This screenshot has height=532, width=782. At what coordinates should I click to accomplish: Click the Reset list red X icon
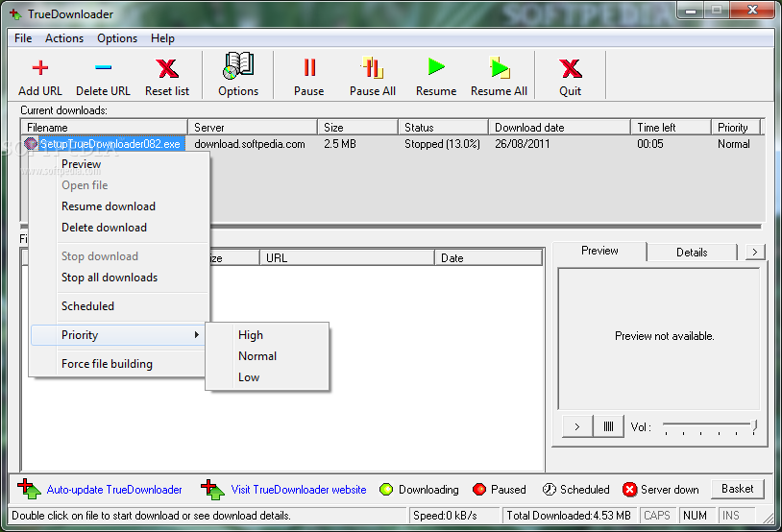click(167, 68)
